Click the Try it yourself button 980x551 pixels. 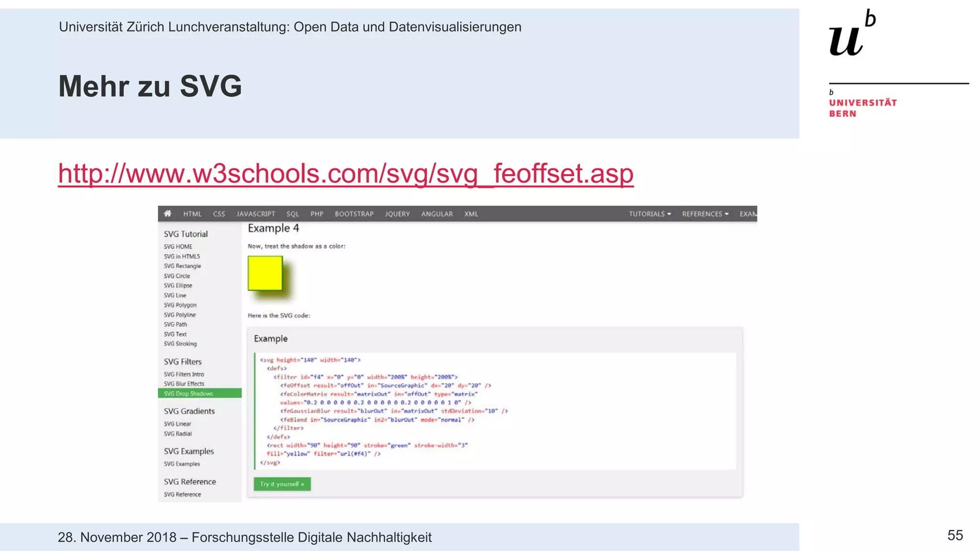[282, 484]
